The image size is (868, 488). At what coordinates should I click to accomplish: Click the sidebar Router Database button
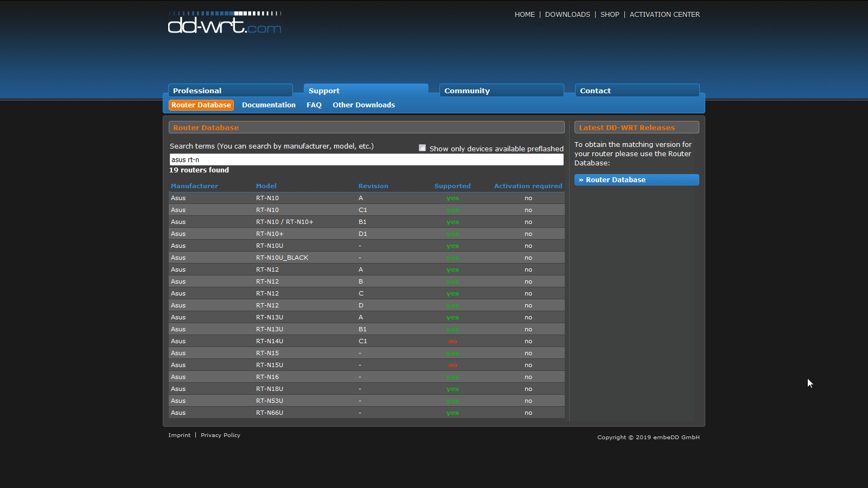tap(637, 179)
